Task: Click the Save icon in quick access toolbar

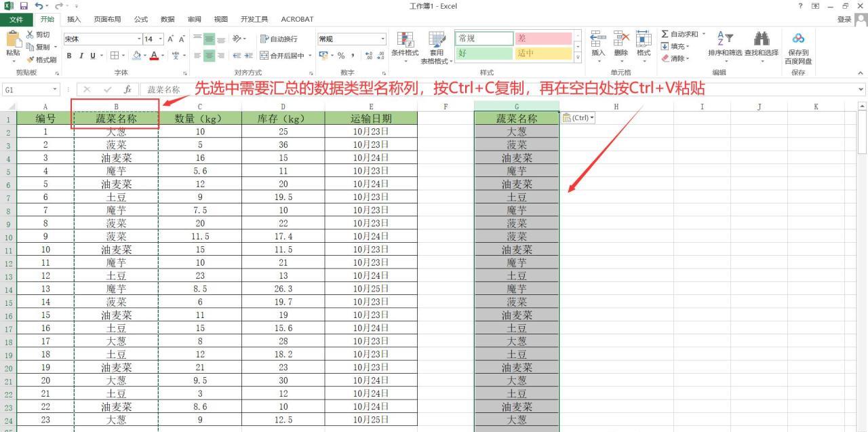Action: [x=23, y=6]
